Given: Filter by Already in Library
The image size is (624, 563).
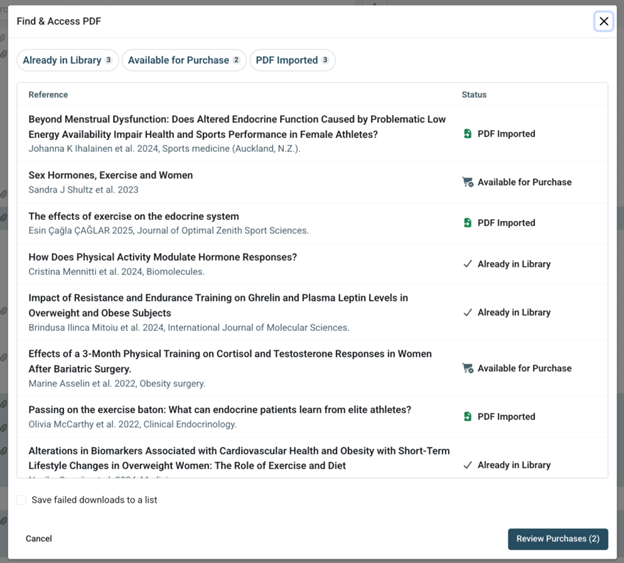Looking at the screenshot, I should 68,60.
